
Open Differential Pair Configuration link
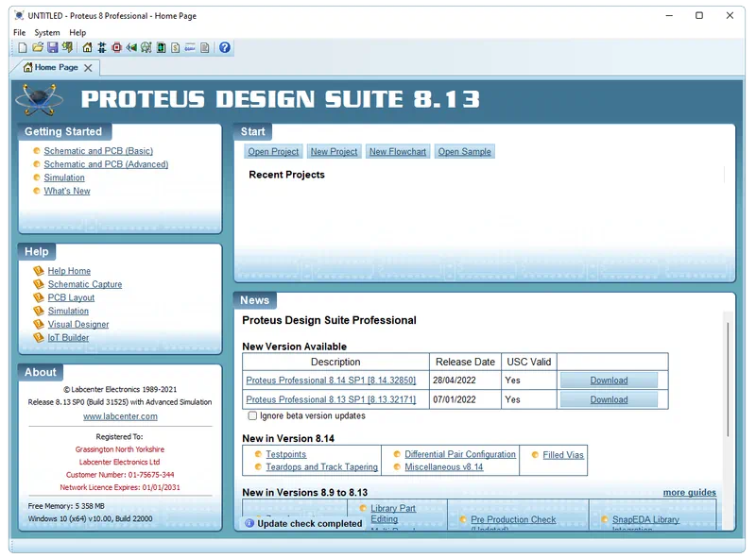pyautogui.click(x=460, y=454)
